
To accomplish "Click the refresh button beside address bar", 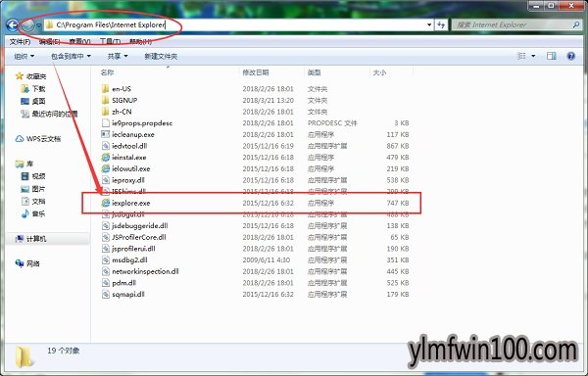I will [441, 25].
